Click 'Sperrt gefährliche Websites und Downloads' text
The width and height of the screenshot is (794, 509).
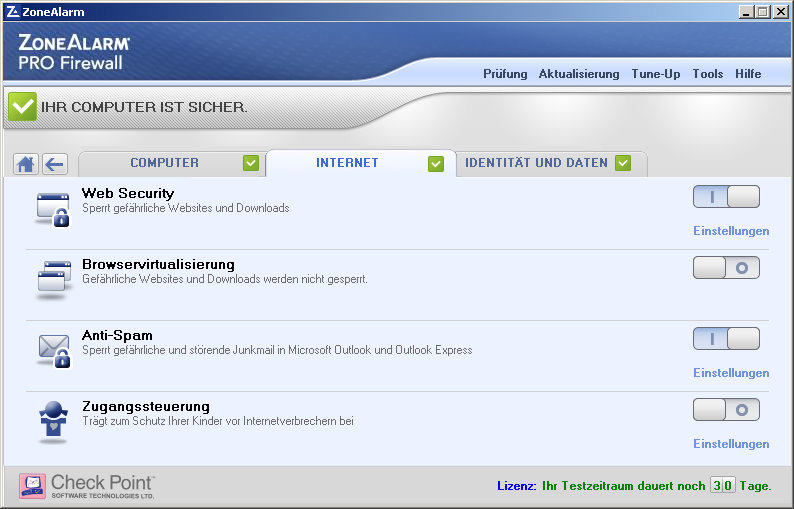186,208
